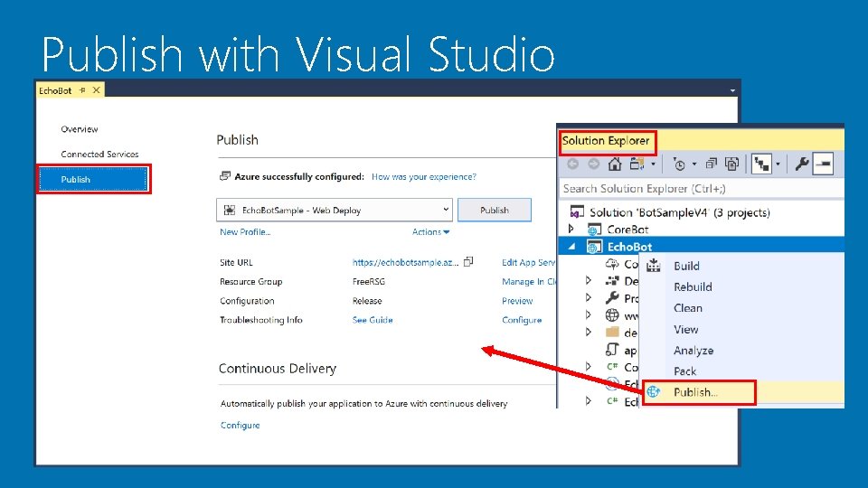Screen dimensions: 868x488
Task: Select the CoreBot project
Action: click(627, 229)
